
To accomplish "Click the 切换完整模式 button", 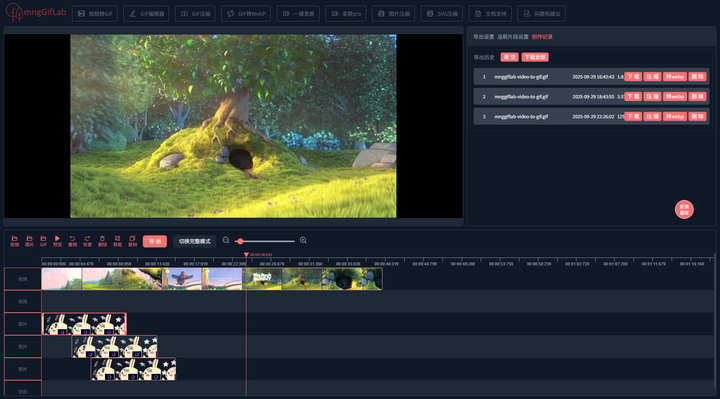I will [195, 241].
